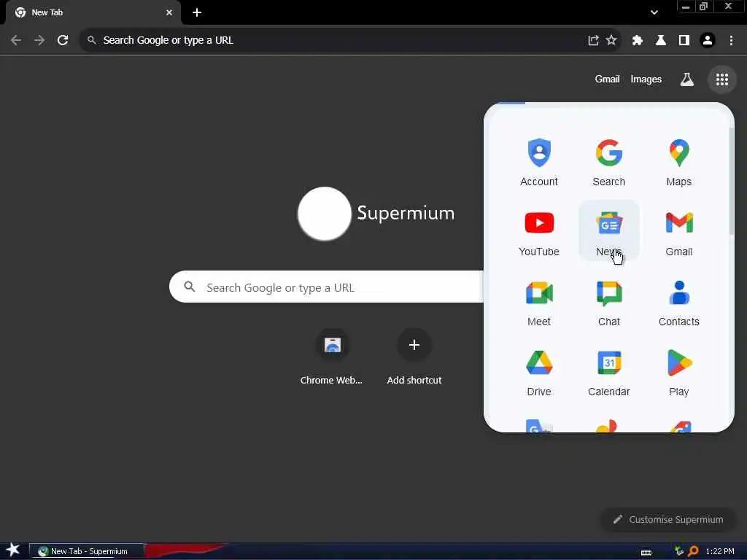
Task: Click the 1:22 PM clock
Action: 720,551
